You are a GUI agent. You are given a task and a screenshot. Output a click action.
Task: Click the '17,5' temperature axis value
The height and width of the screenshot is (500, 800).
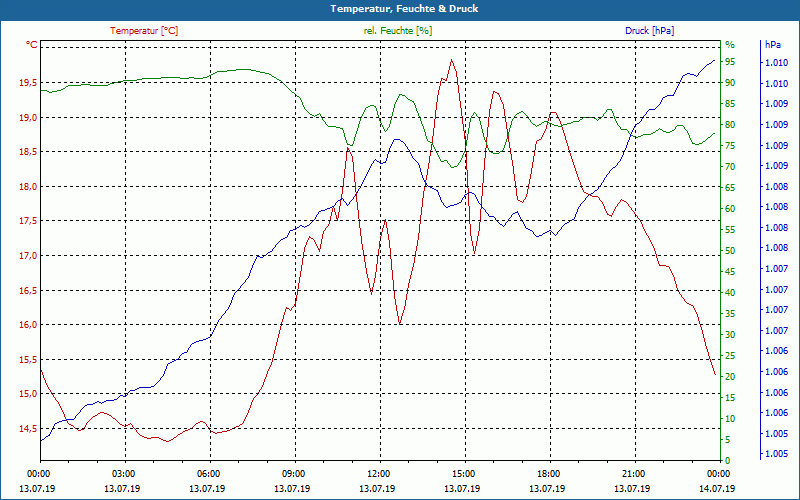(x=28, y=221)
